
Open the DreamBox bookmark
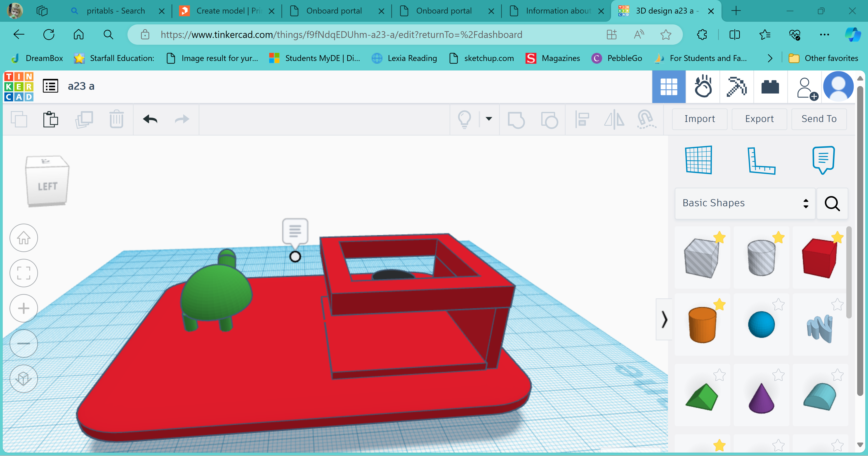tap(36, 58)
